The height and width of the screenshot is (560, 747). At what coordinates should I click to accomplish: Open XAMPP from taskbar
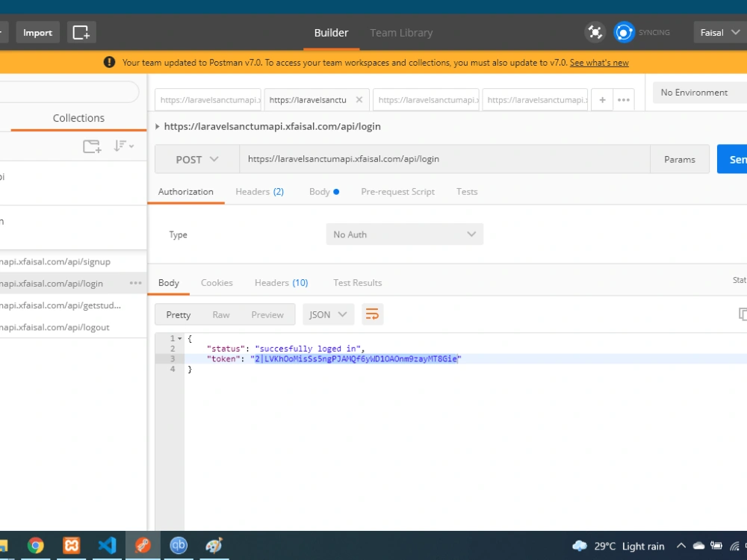click(72, 545)
